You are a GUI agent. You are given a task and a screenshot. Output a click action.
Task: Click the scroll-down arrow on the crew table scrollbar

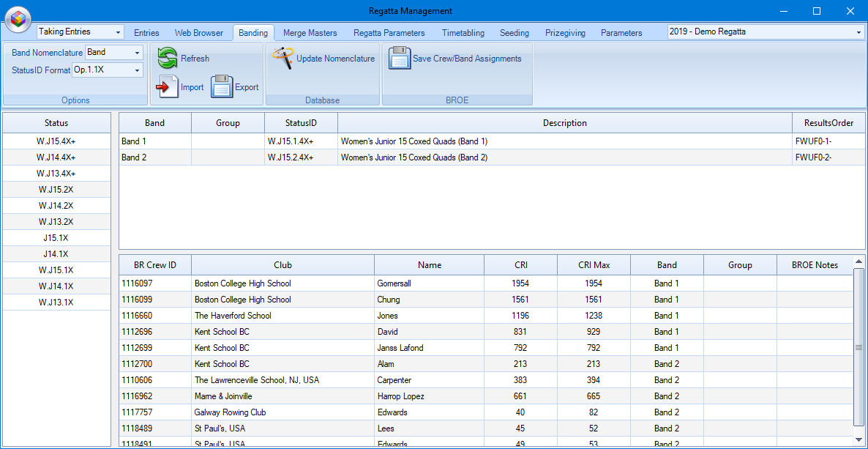pos(858,440)
